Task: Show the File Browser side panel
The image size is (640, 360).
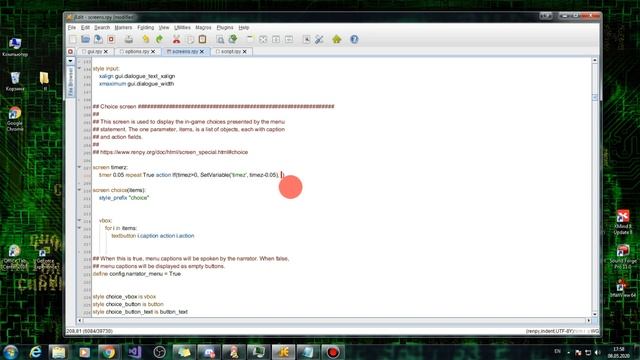Action: (70, 82)
